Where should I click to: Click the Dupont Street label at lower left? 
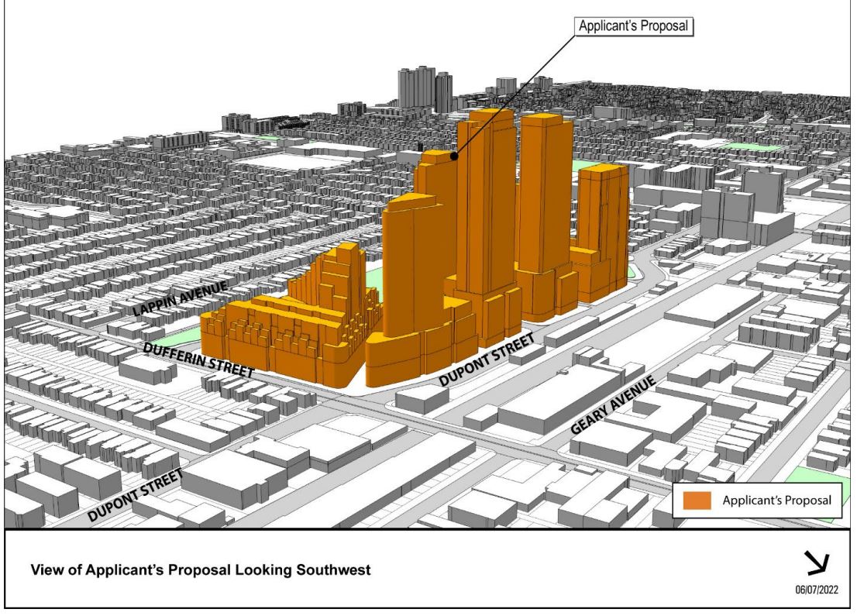[135, 494]
